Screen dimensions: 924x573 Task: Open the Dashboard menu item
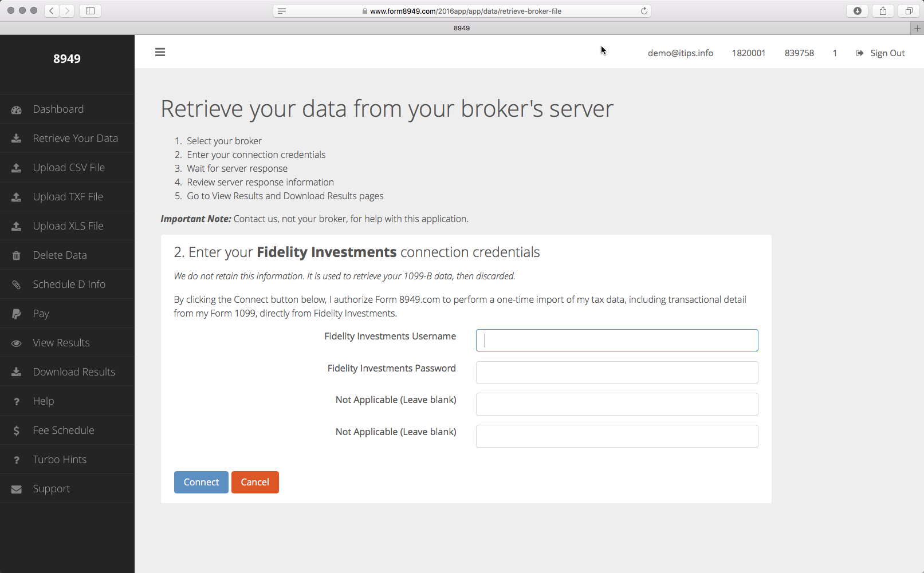pyautogui.click(x=67, y=109)
